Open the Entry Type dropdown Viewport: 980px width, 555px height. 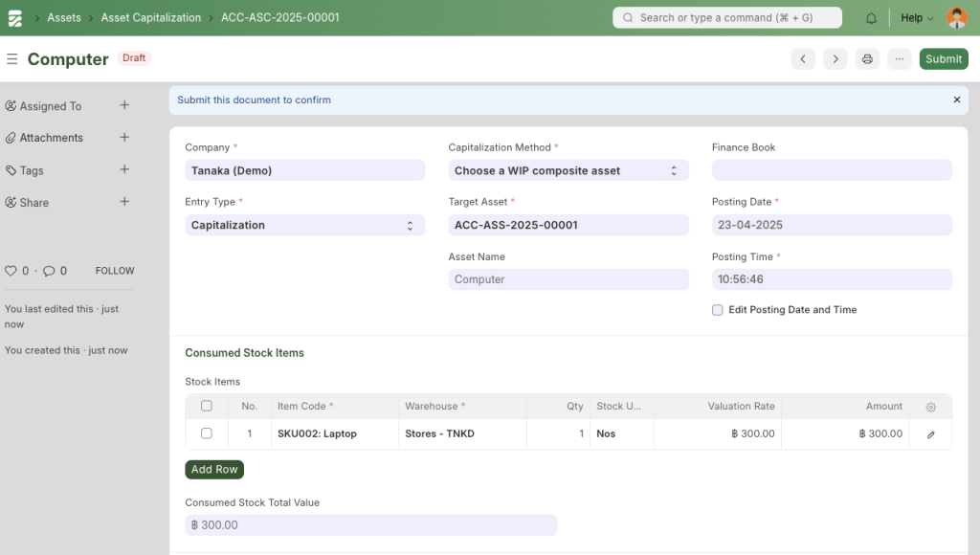coord(304,225)
